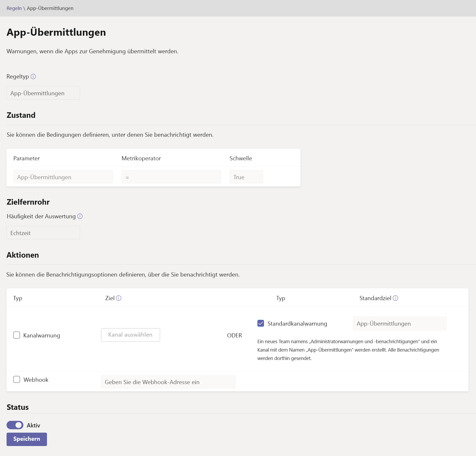This screenshot has width=476, height=456.
Task: Click the Aktionen section heading
Action: [23, 255]
